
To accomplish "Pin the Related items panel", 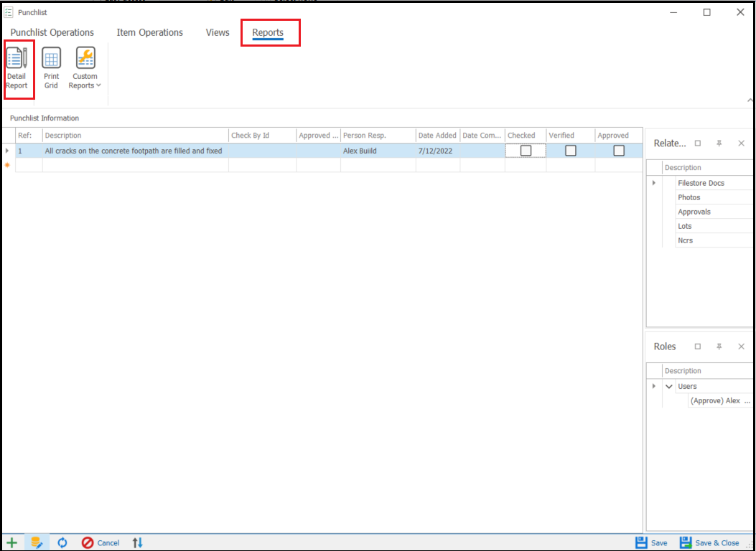I will click(x=719, y=143).
